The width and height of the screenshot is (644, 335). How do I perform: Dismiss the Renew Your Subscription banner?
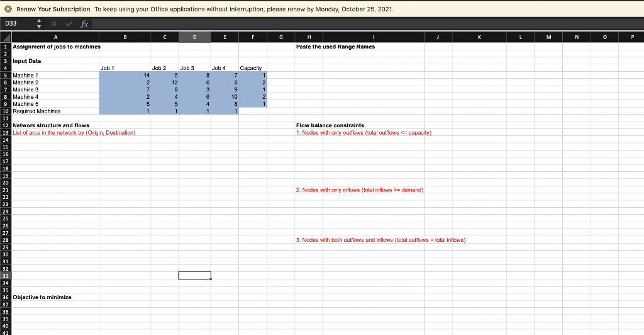pyautogui.click(x=8, y=9)
